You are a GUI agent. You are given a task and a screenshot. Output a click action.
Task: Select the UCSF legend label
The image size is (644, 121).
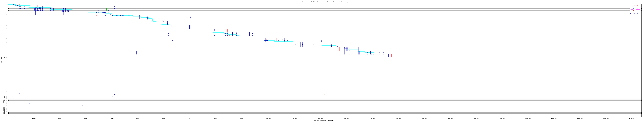(x=633, y=12)
